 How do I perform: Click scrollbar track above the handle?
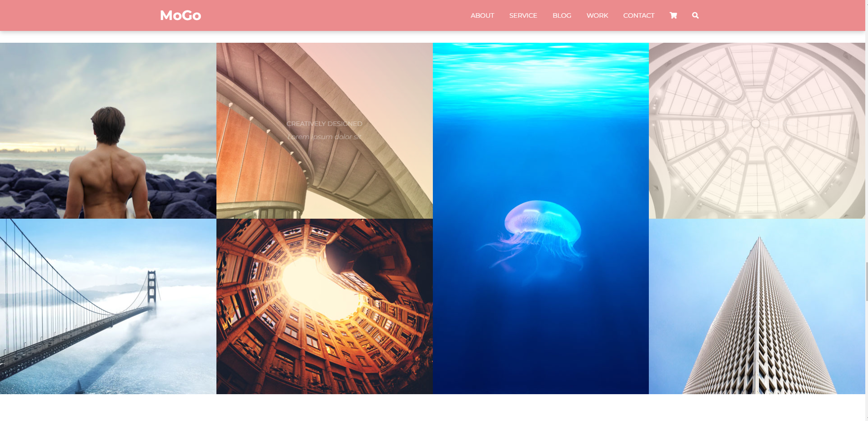[x=866, y=136]
